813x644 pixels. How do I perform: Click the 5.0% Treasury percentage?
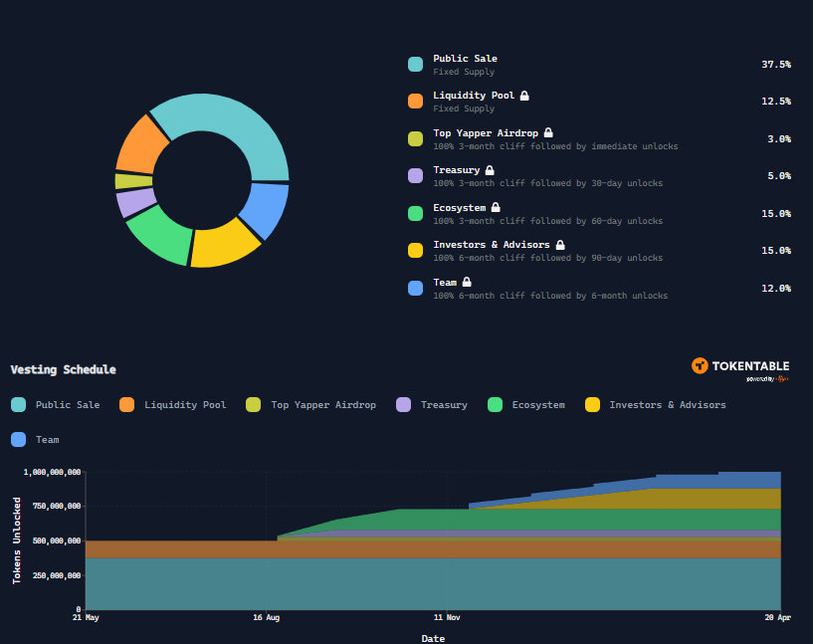(x=779, y=176)
